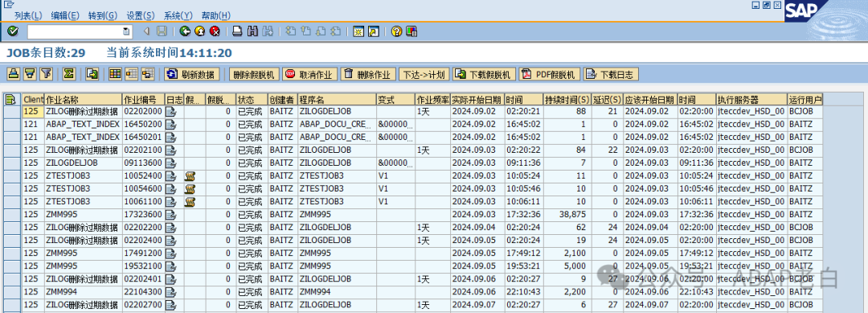Click the 作业编号 column header
The image size is (868, 313).
143,100
